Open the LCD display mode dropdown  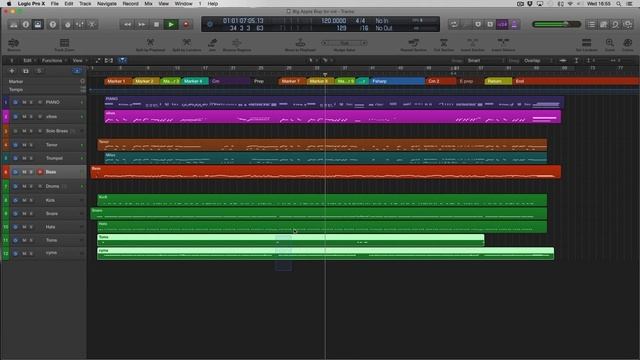[210, 24]
